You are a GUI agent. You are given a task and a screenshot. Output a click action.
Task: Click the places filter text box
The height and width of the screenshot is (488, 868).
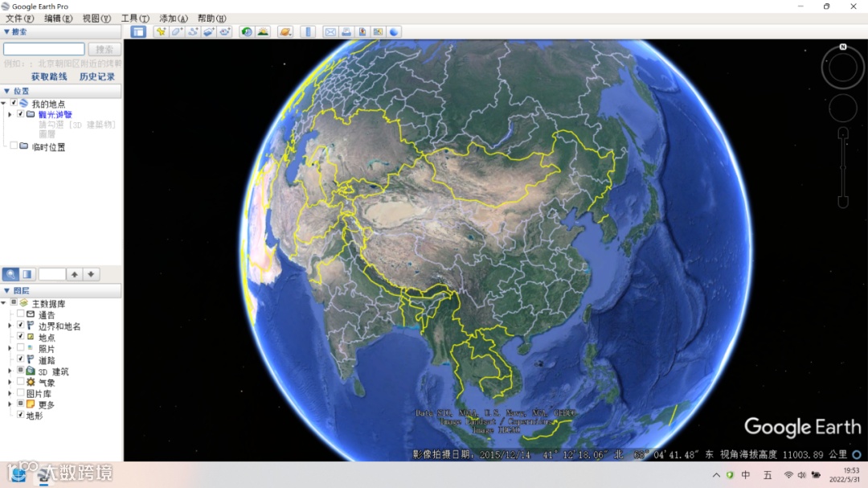pyautogui.click(x=52, y=274)
